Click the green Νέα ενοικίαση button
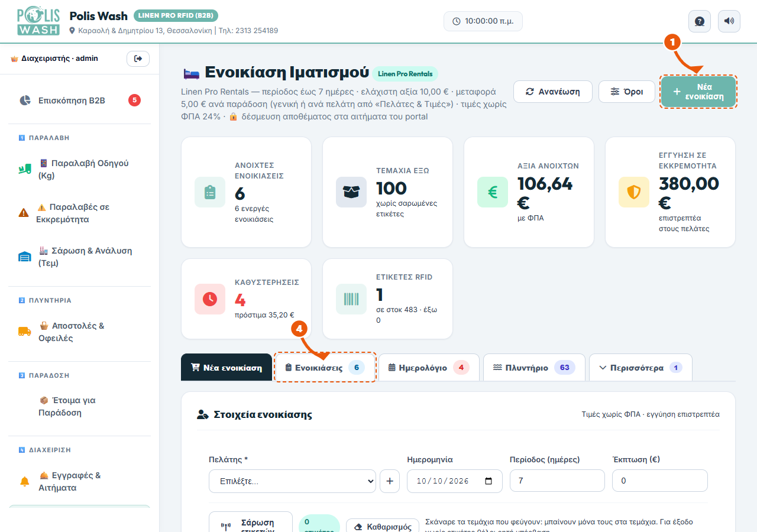The height and width of the screenshot is (532, 757). point(698,92)
